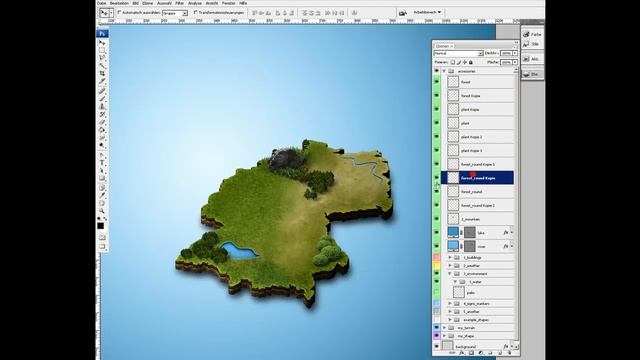Screen dimensions: 640x360
Task: Select the Eyedropper tool
Action: (102, 195)
